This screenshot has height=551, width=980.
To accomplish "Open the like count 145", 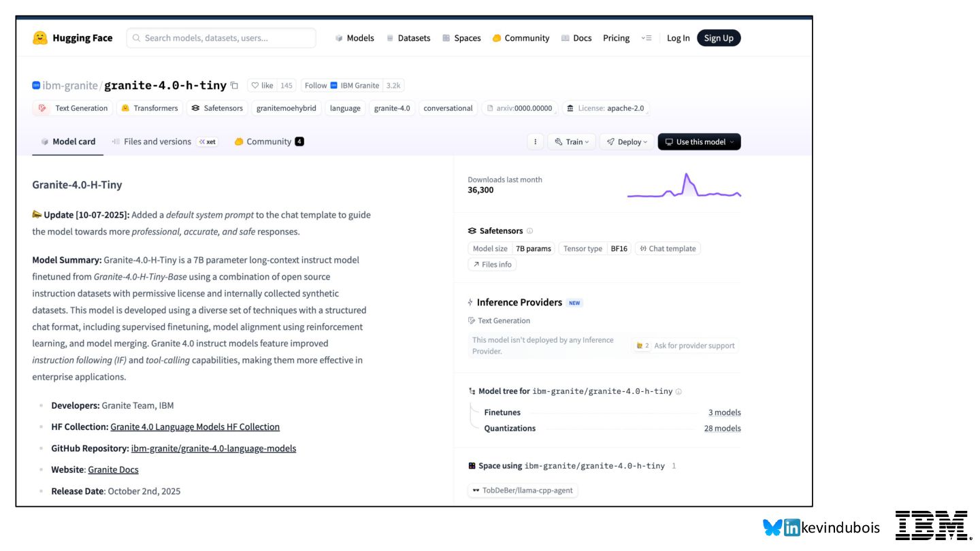I will tap(287, 86).
